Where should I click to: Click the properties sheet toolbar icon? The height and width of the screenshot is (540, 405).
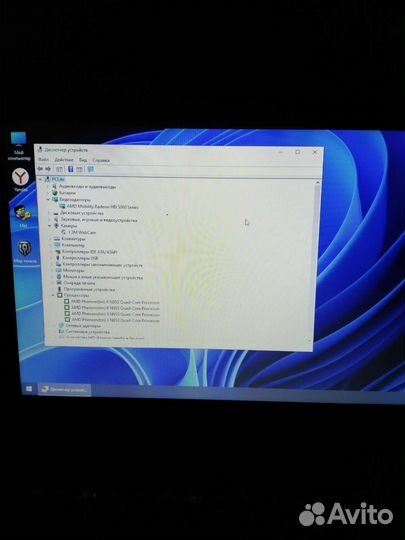click(80, 169)
